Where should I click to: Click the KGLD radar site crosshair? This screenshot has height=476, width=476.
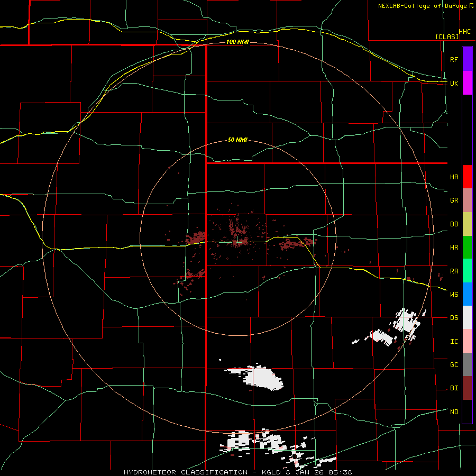point(237,240)
